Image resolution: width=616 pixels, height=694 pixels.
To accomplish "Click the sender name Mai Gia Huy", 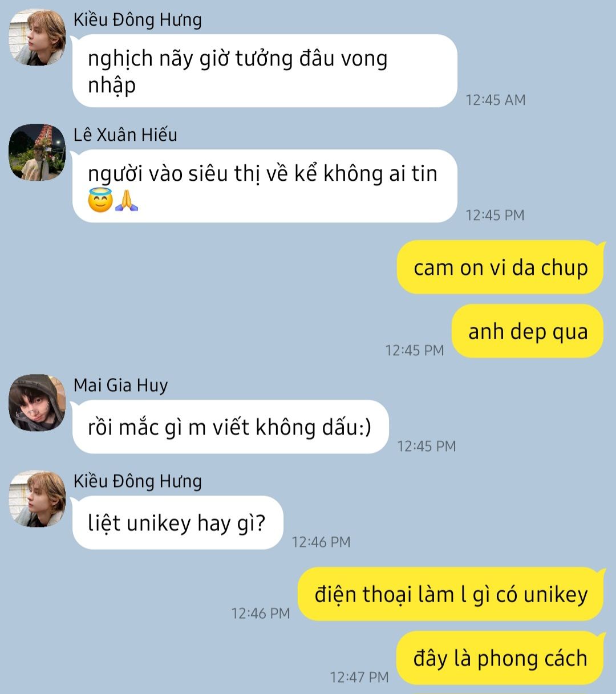I will coord(121,385).
